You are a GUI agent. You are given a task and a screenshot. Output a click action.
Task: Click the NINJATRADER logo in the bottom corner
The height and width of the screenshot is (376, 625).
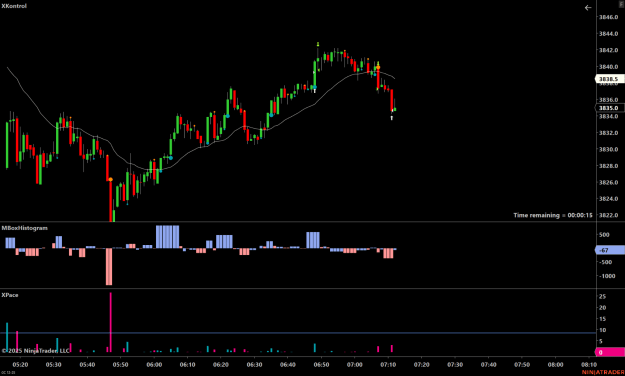coord(603,372)
